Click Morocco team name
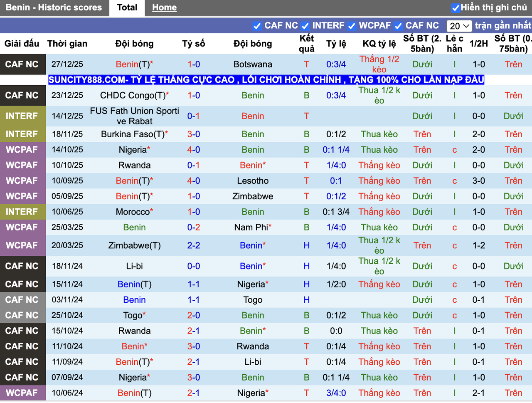532x403 pixels. (x=134, y=212)
